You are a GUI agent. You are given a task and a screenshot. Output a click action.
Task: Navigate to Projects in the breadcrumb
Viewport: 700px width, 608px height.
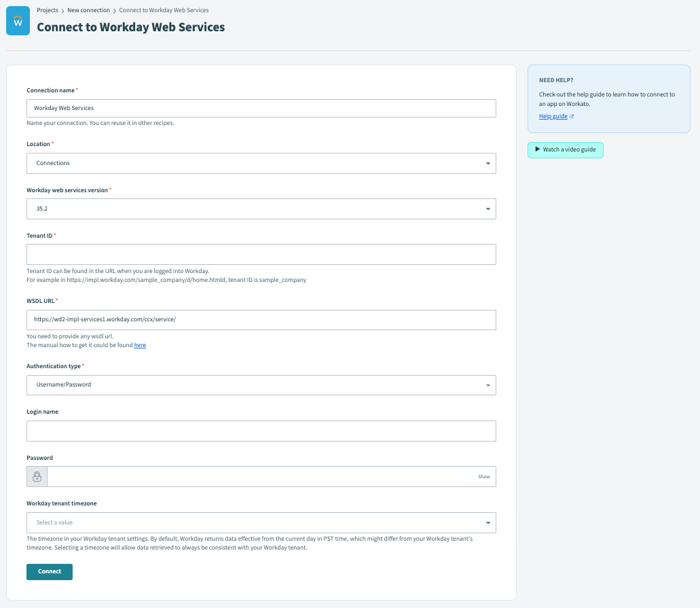(x=48, y=10)
